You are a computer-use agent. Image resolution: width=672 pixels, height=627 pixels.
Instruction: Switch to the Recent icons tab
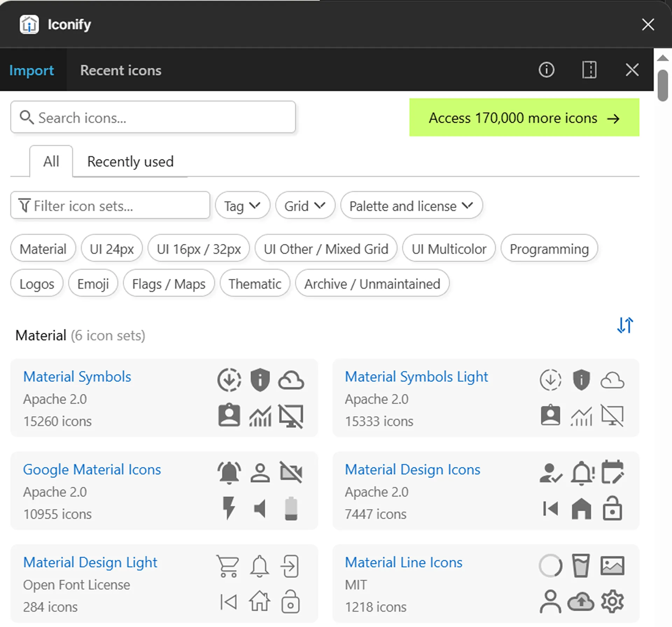click(x=121, y=70)
